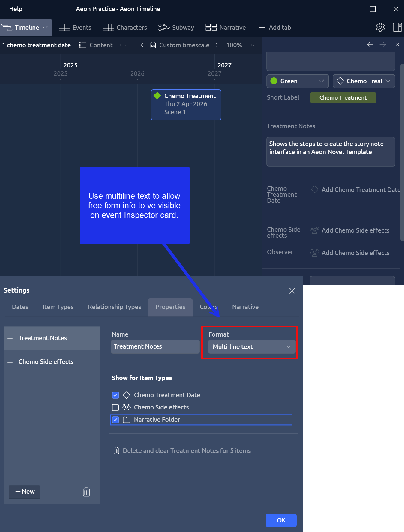This screenshot has width=404, height=532.
Task: Go to previous timescale with left chevron
Action: (x=142, y=45)
